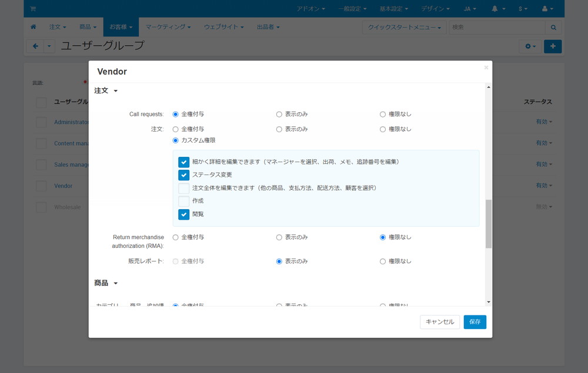Click the 保存 button

[475, 322]
